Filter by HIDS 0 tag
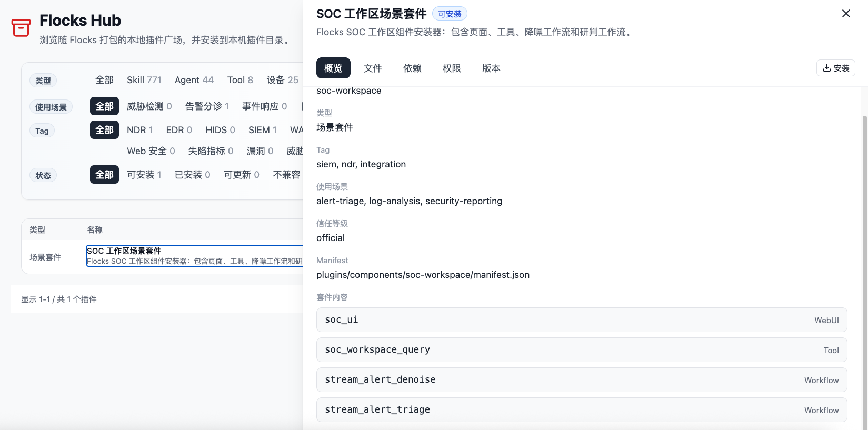868x430 pixels. tap(220, 130)
